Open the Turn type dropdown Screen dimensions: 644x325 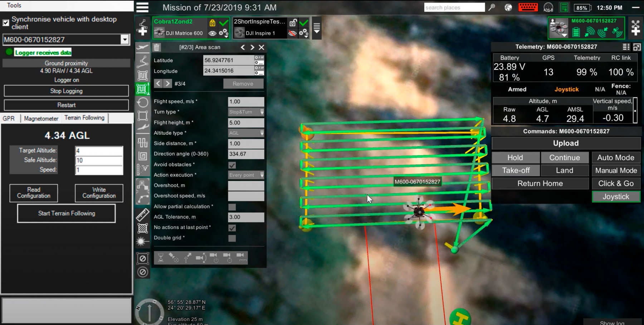[246, 112]
